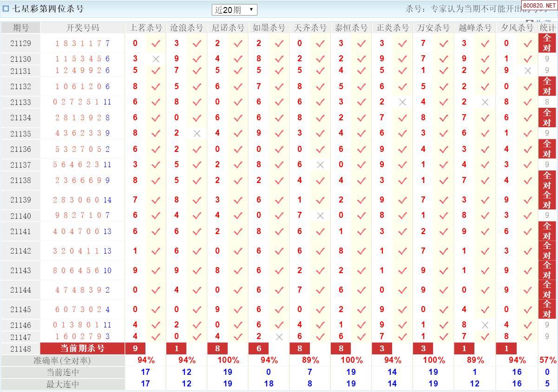Click the draw numbers for period 21139
Viewport: 558px width, 392px height.
coord(83,200)
